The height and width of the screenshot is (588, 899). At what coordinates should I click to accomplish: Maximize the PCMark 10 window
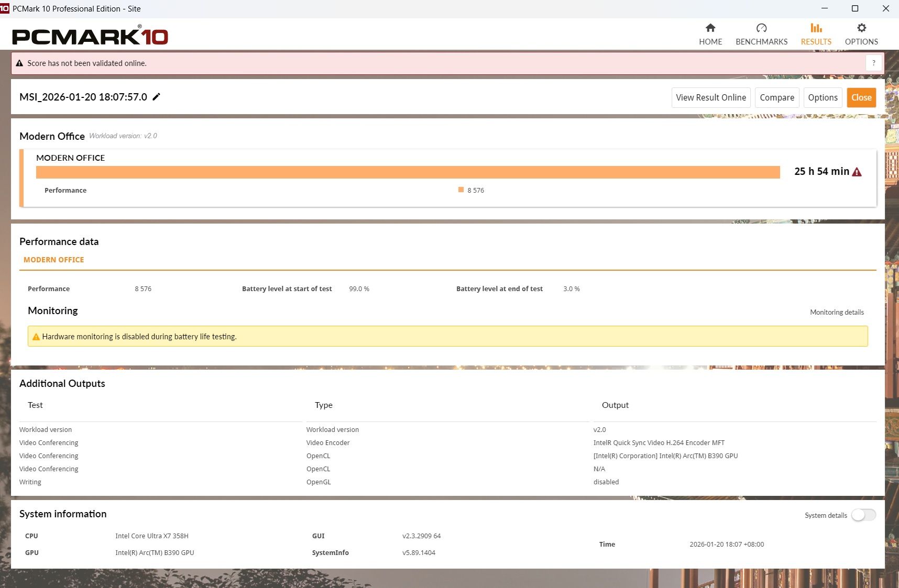click(x=854, y=8)
